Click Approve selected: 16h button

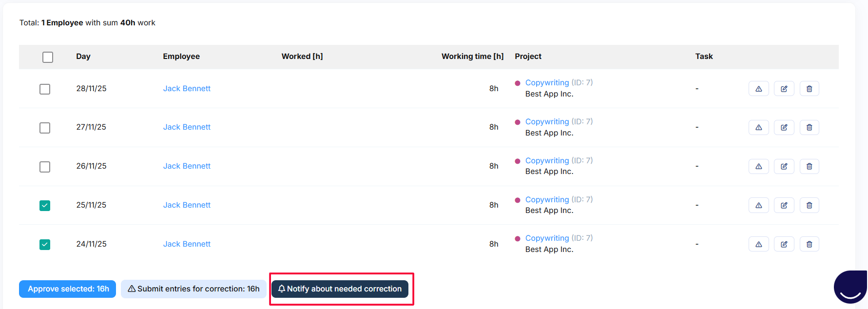(68, 289)
